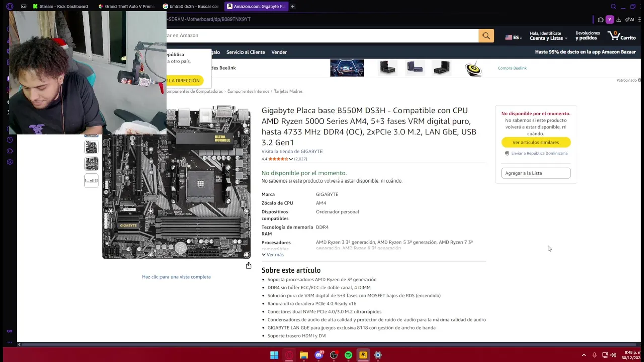Click the volume speaker tray icon
Viewport: 644px width, 362px height.
[x=613, y=355]
